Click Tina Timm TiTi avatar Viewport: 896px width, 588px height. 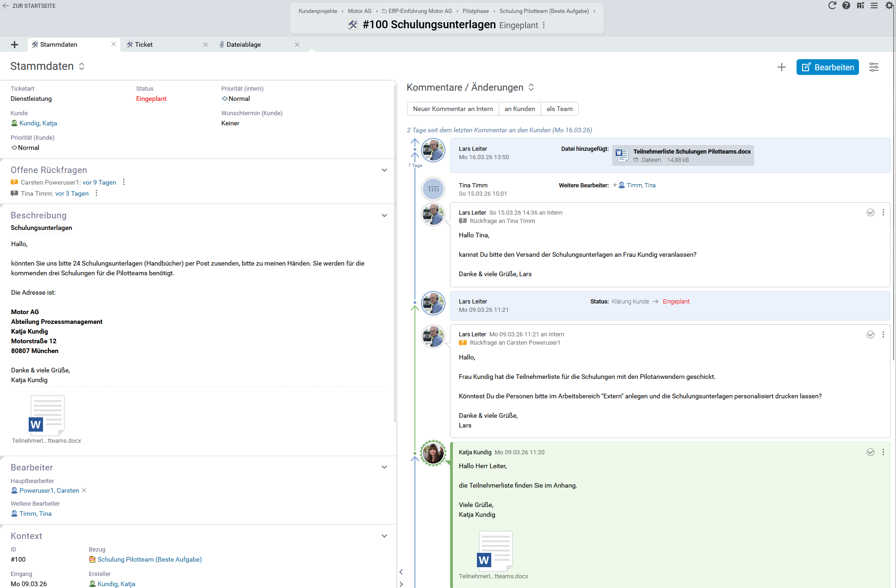tap(433, 189)
